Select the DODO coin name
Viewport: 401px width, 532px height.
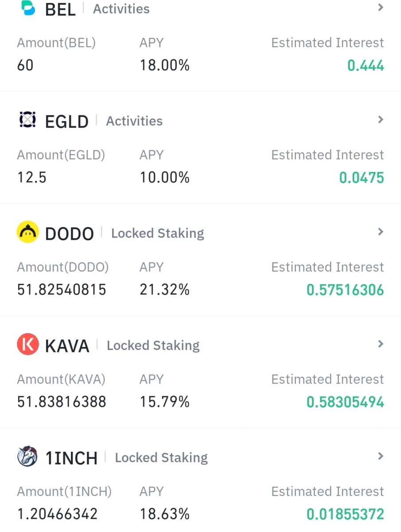(x=70, y=234)
